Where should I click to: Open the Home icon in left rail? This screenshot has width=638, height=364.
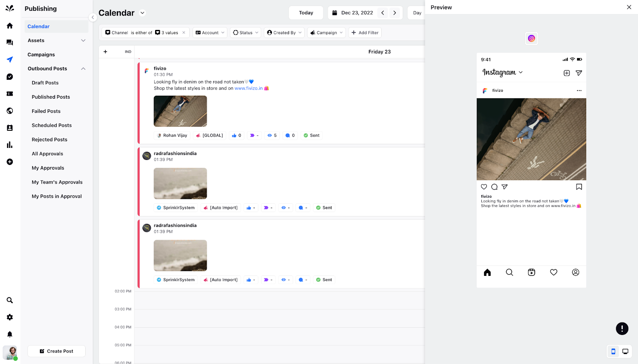coord(10,26)
